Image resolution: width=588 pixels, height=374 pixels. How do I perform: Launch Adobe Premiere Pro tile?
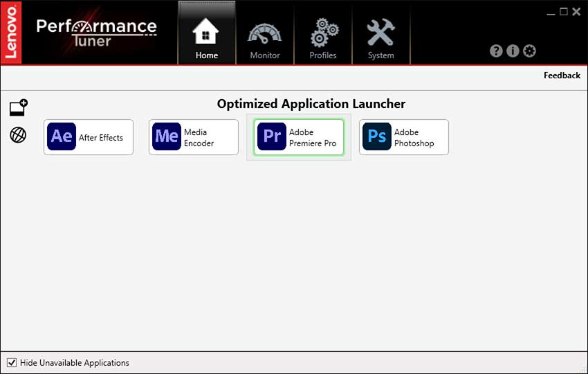[x=299, y=137]
